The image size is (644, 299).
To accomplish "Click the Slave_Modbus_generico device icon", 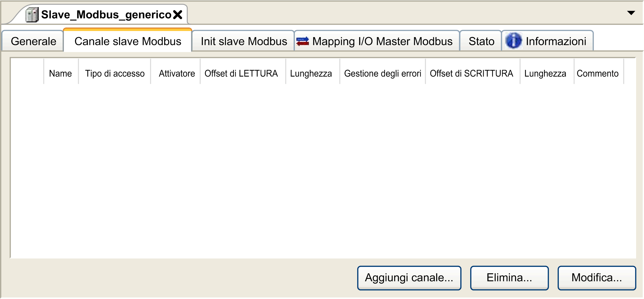I will point(32,15).
